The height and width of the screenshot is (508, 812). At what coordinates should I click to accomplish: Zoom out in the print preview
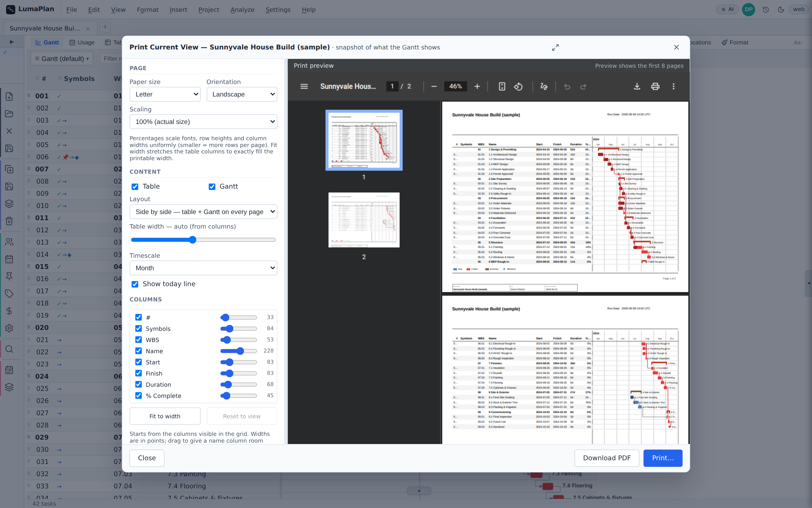tap(434, 86)
